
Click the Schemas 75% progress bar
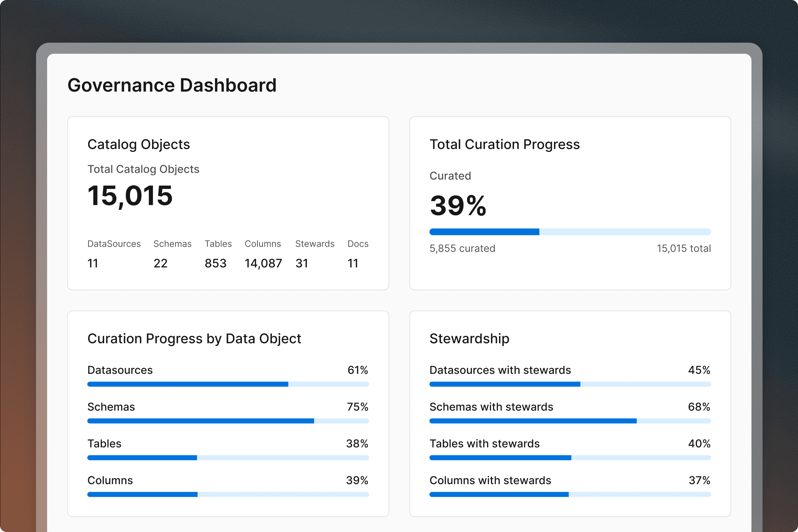[228, 421]
